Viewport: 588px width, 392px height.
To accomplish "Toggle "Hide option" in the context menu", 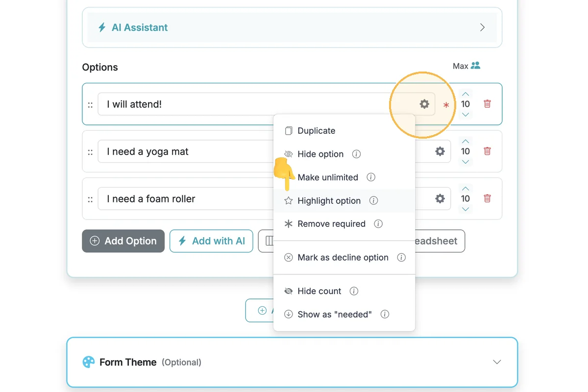I will pyautogui.click(x=320, y=154).
